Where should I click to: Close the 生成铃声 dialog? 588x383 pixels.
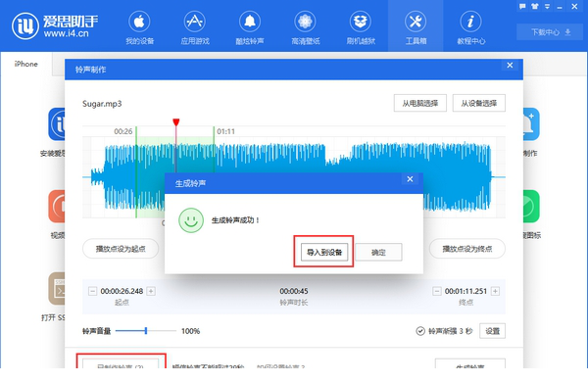tap(410, 179)
